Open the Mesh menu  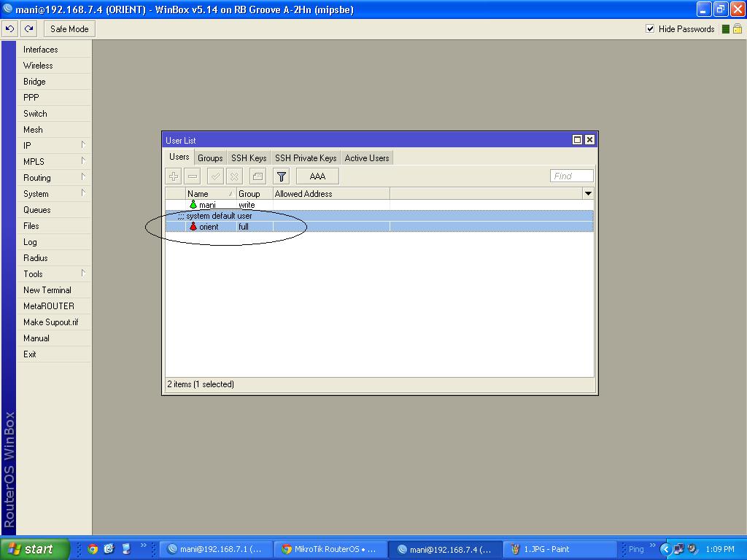[53, 130]
